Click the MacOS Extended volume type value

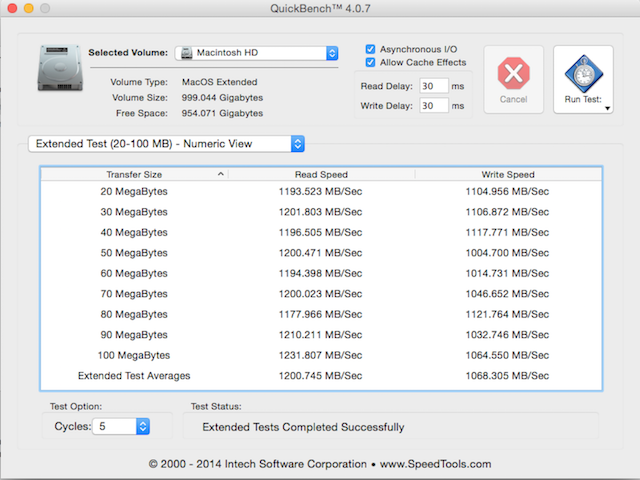click(x=220, y=82)
